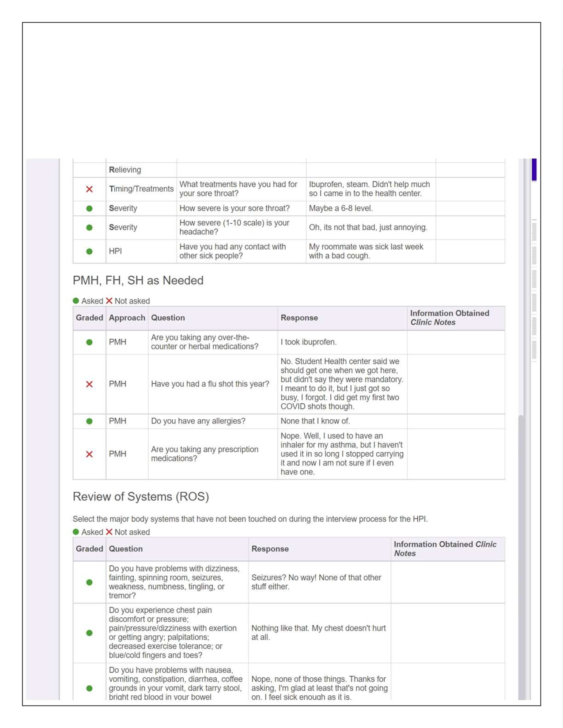The height and width of the screenshot is (728, 563).
Task: Click response 'Maybe a 6-8 level.'
Action: [341, 208]
